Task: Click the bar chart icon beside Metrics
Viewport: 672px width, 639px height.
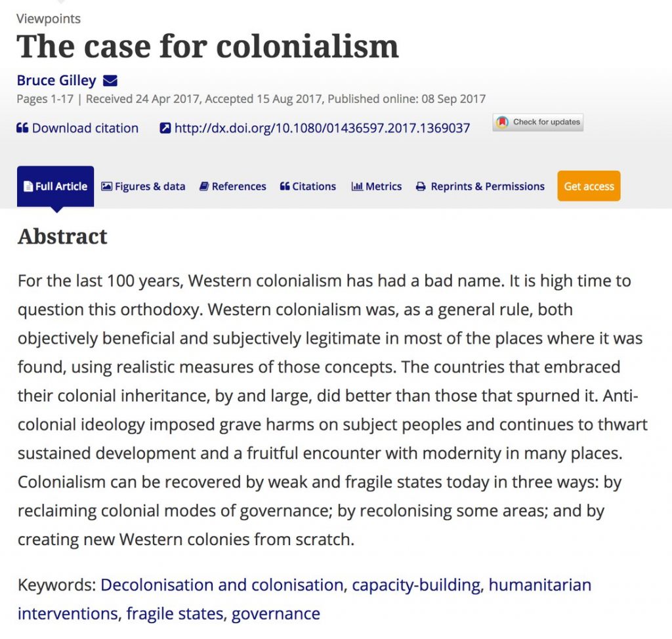Action: click(357, 186)
